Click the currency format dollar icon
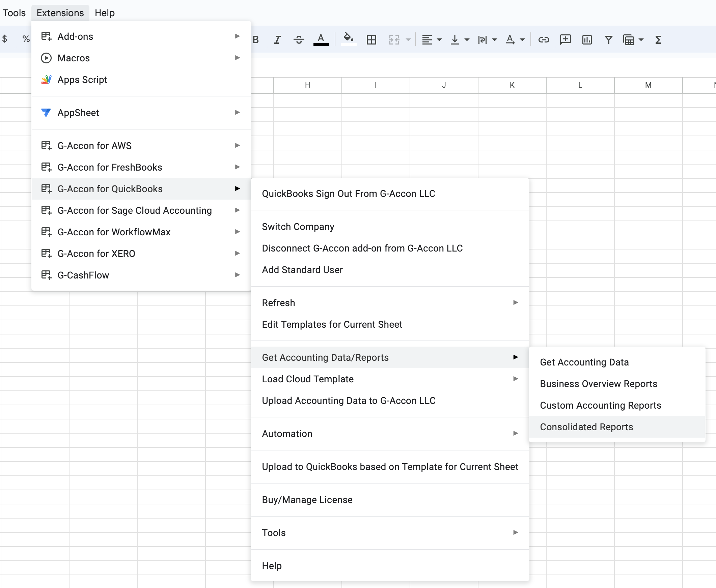 pos(5,39)
